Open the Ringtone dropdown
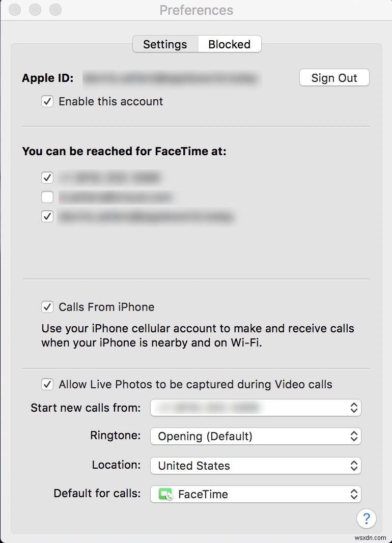The width and height of the screenshot is (392, 543). (256, 436)
